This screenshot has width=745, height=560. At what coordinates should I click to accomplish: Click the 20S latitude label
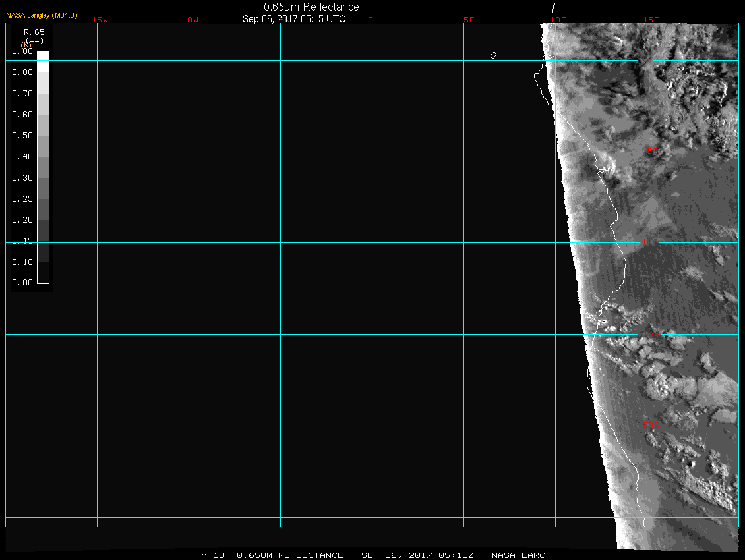[x=650, y=426]
